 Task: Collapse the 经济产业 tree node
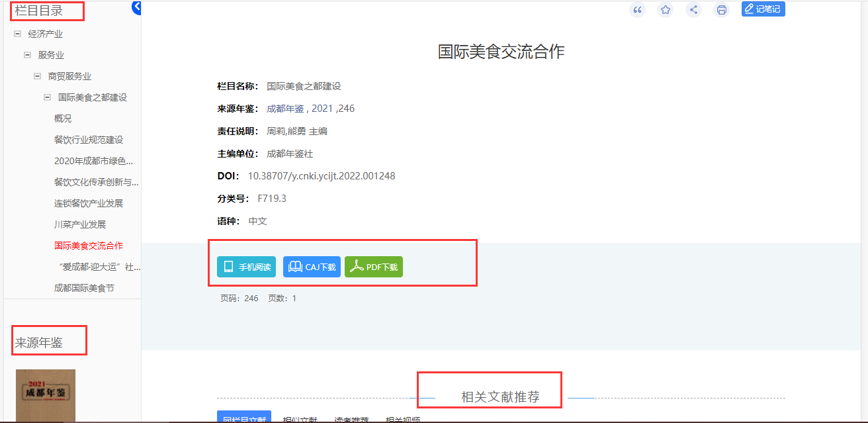point(17,34)
